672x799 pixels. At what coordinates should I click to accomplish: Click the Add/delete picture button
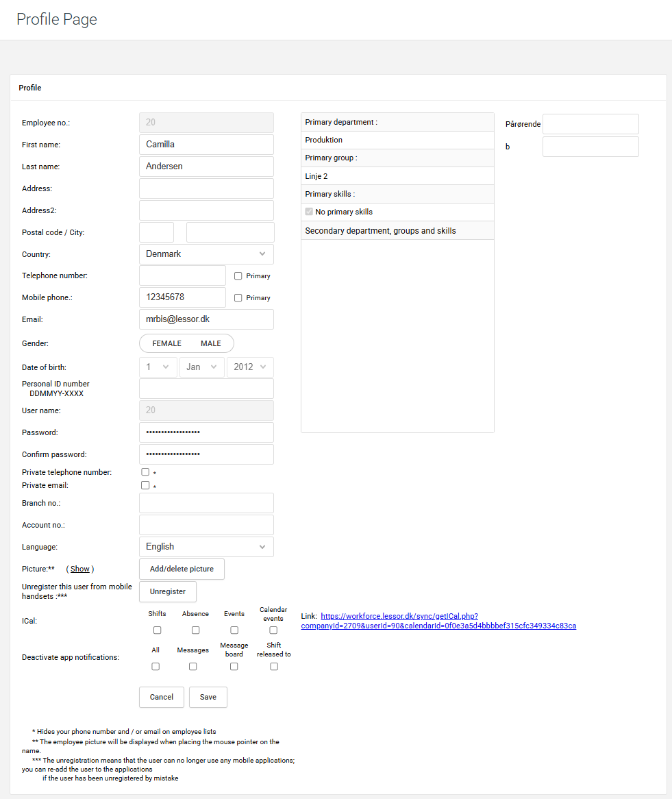[x=182, y=569]
